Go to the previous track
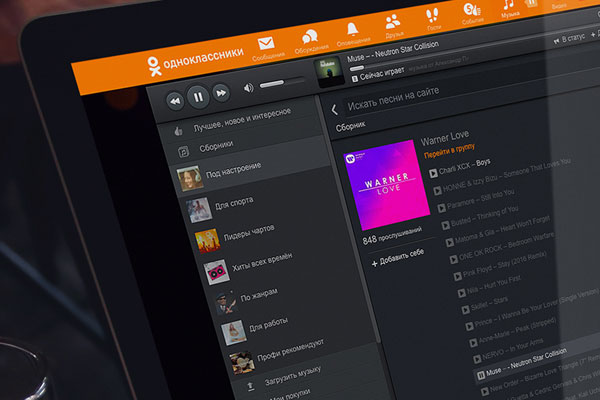This screenshot has width=600, height=400. (174, 100)
